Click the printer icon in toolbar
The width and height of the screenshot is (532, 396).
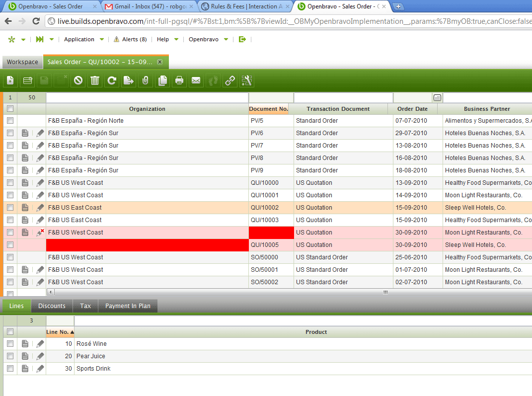coord(179,80)
